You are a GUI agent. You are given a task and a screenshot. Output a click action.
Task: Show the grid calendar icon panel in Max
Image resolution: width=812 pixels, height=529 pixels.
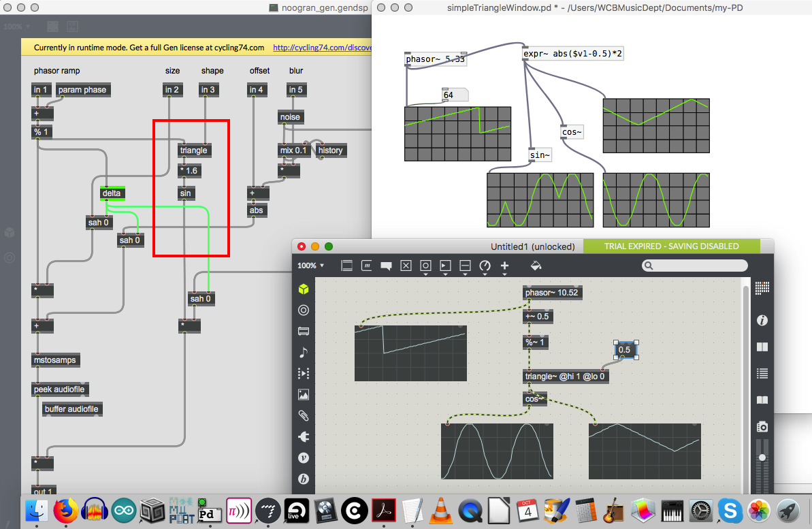point(762,288)
